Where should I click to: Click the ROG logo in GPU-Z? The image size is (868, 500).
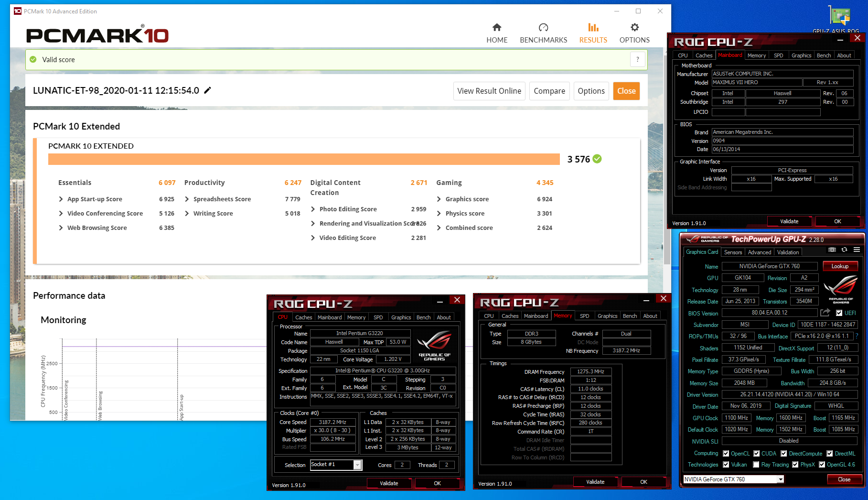[x=841, y=289]
